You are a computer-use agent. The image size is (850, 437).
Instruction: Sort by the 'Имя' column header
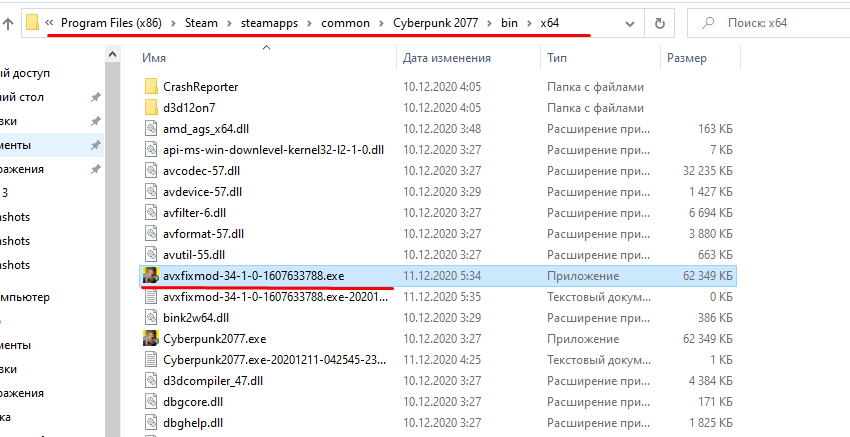point(154,58)
